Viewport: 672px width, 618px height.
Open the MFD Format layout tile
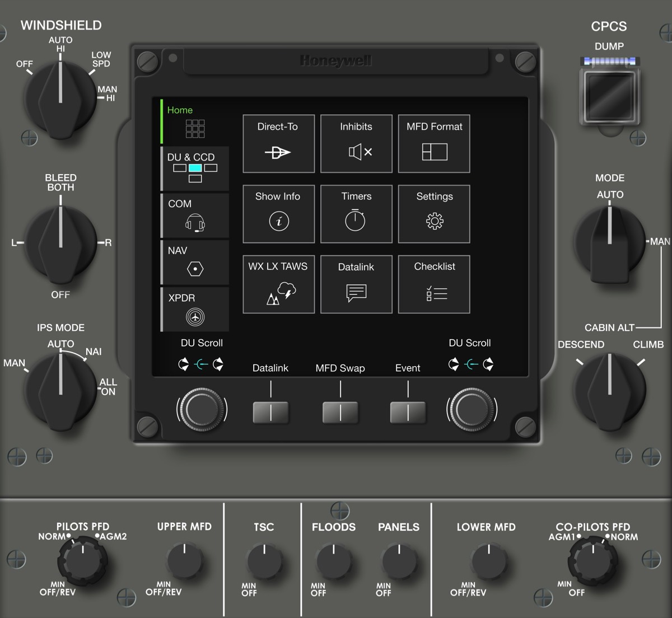[x=434, y=144]
